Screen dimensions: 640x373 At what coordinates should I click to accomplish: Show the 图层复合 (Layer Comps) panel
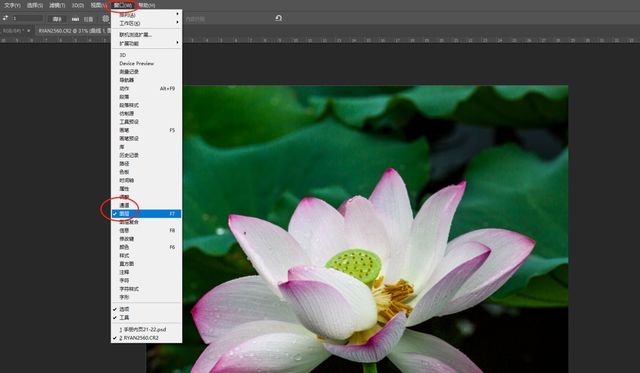(147, 222)
